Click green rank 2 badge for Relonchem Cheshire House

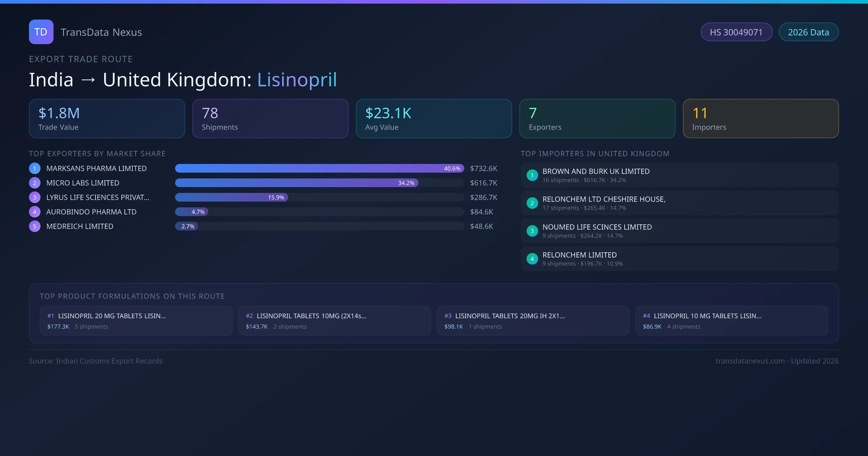coord(532,203)
